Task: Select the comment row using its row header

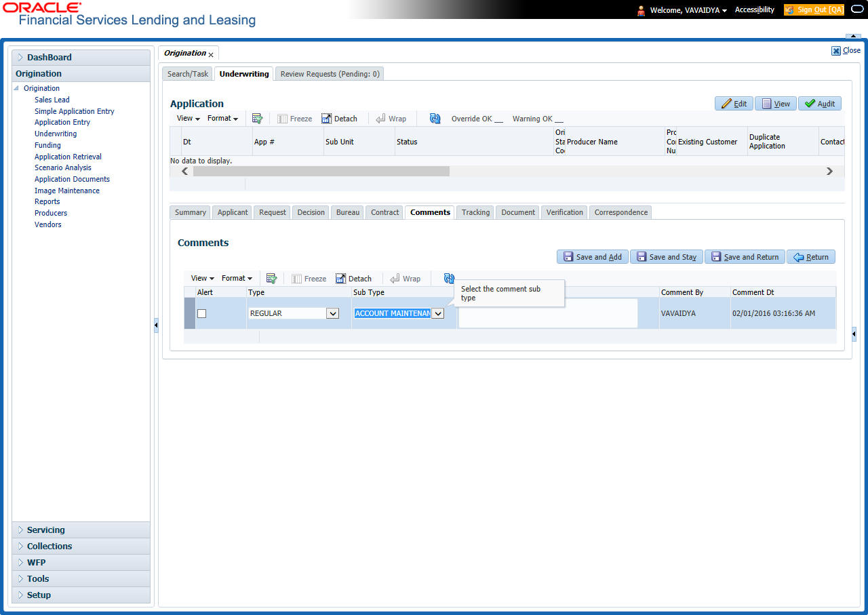Action: tap(189, 313)
